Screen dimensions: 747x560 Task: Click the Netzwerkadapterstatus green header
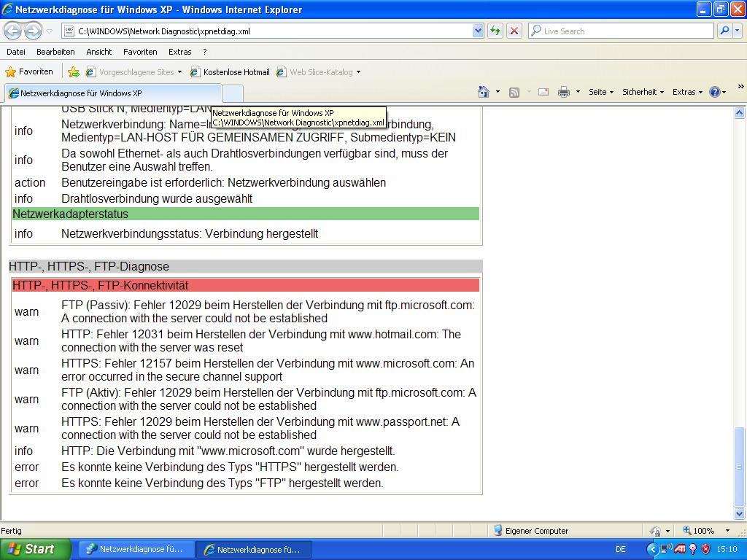pyautogui.click(x=245, y=214)
